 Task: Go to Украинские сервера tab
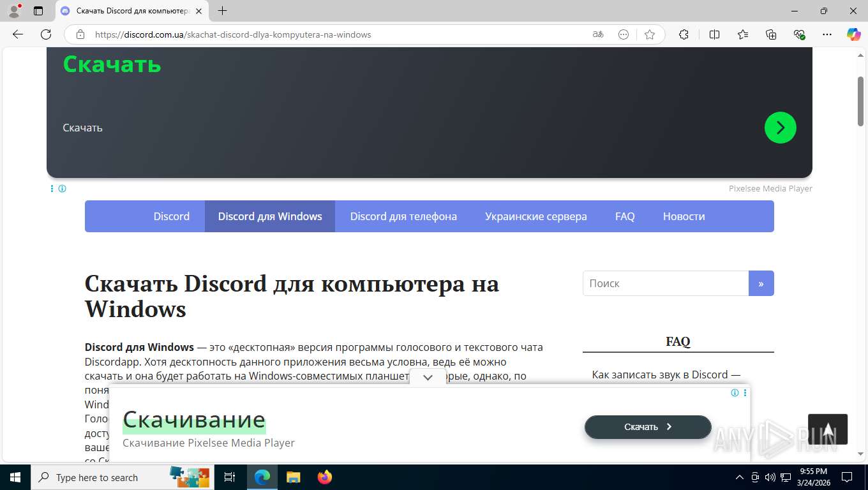536,216
